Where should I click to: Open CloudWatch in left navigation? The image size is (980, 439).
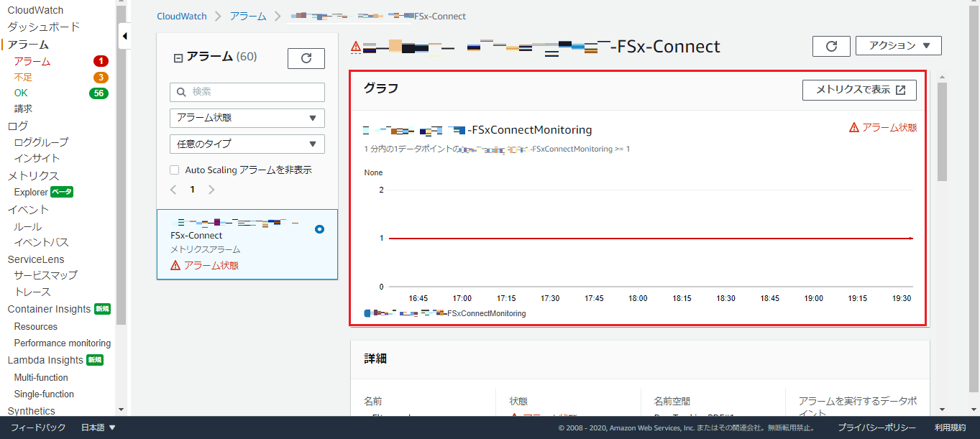(35, 10)
